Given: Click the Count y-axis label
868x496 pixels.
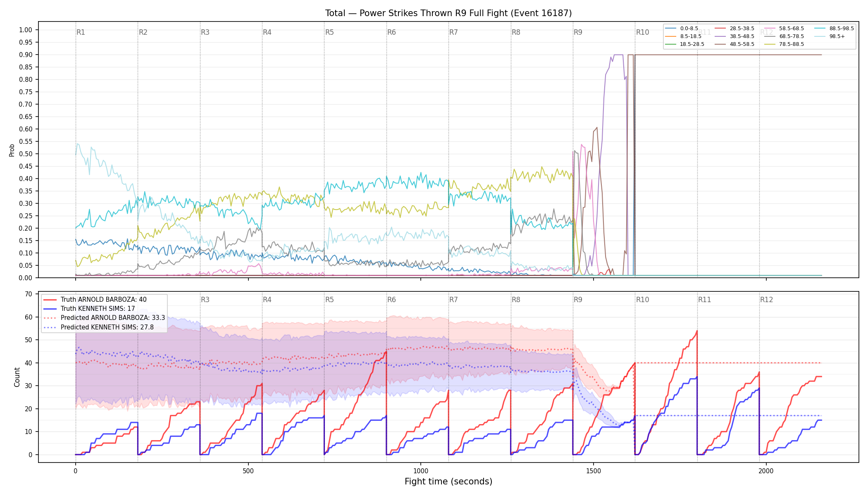Looking at the screenshot, I should (x=17, y=377).
